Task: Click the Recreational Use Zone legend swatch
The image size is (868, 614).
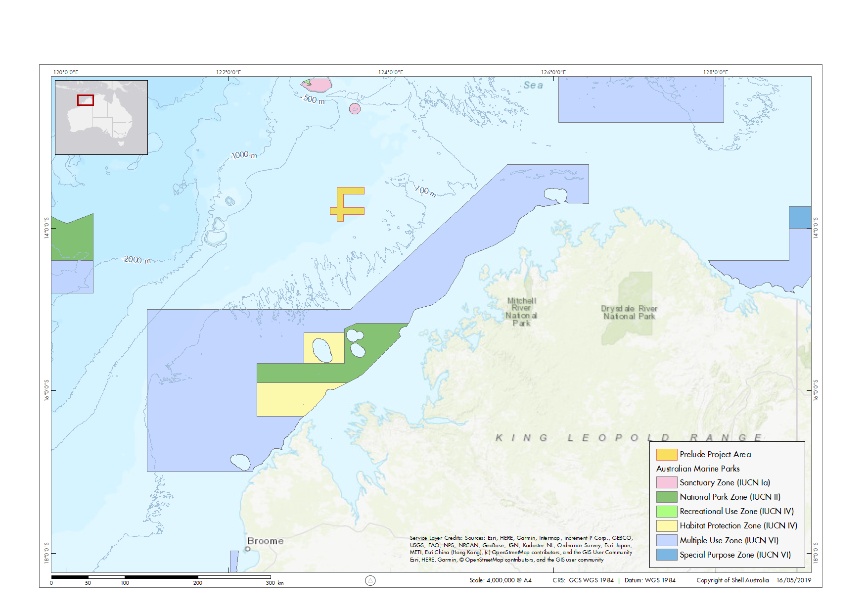Action: (x=666, y=511)
